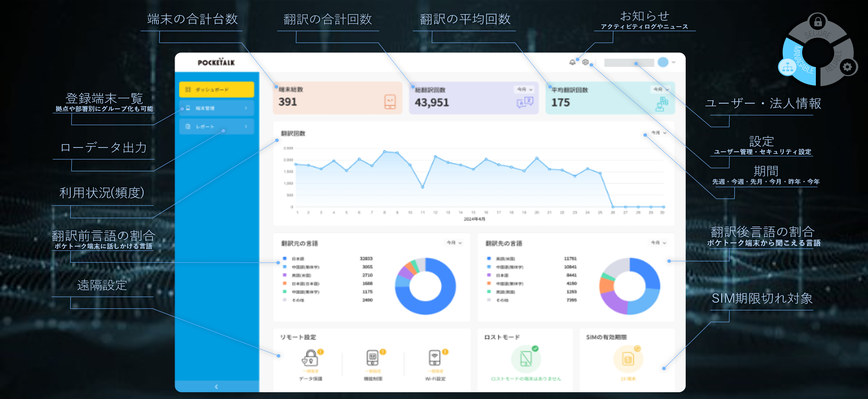Open 今月 dropdown in 翻訳元の言語 panel
The width and height of the screenshot is (868, 399).
[x=454, y=243]
